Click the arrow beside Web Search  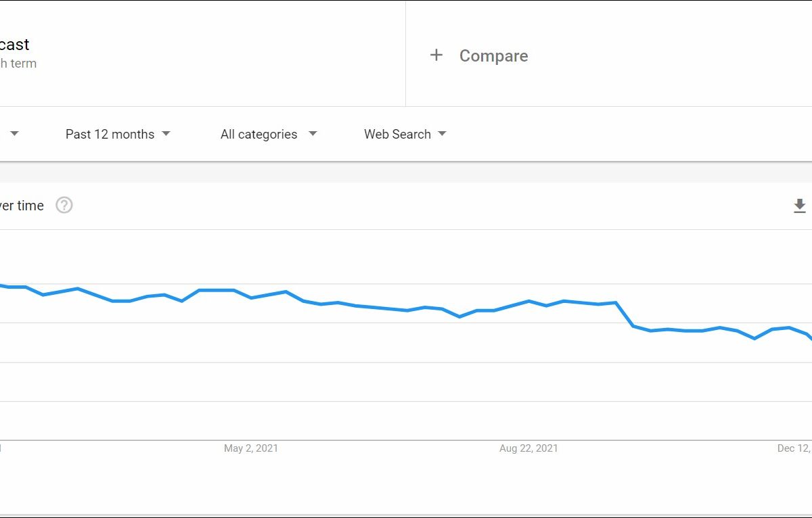442,134
